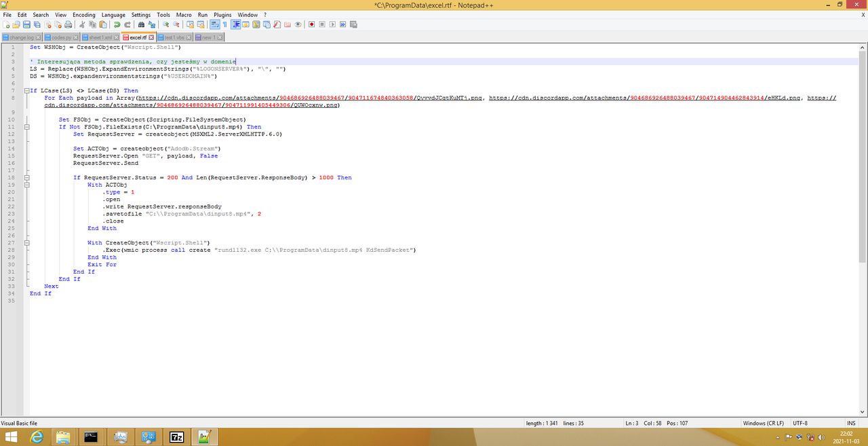Toggle Word Wrap in the toolbar
The image size is (868, 446).
point(214,24)
